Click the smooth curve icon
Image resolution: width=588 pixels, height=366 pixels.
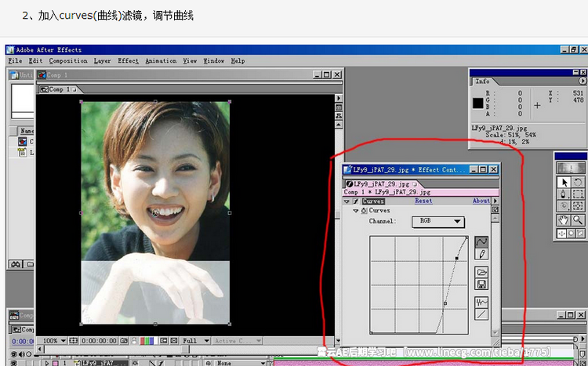pyautogui.click(x=481, y=302)
